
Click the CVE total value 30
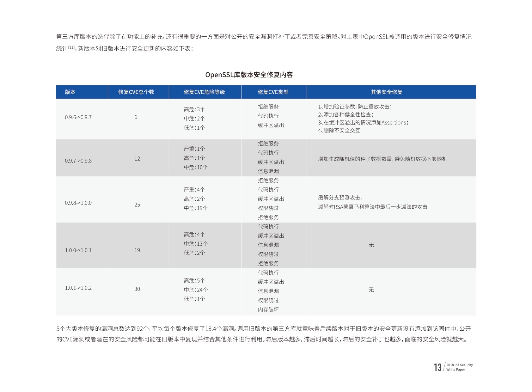137,289
